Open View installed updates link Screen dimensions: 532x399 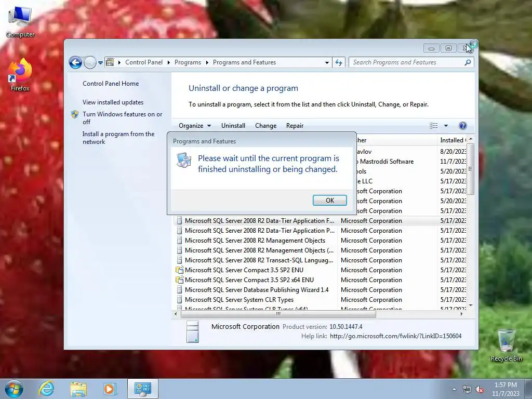coord(113,102)
